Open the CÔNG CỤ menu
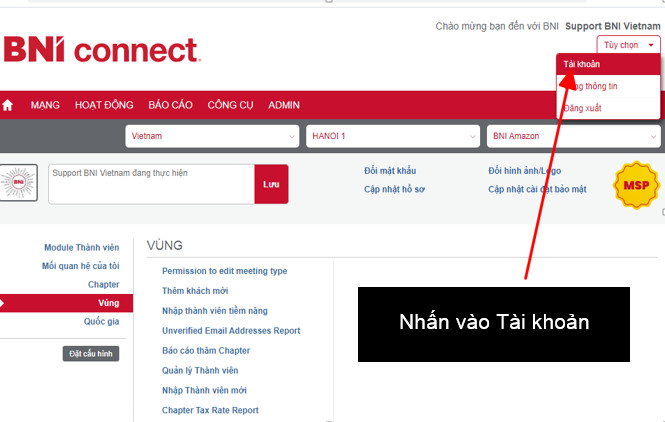665x422 pixels. [230, 105]
